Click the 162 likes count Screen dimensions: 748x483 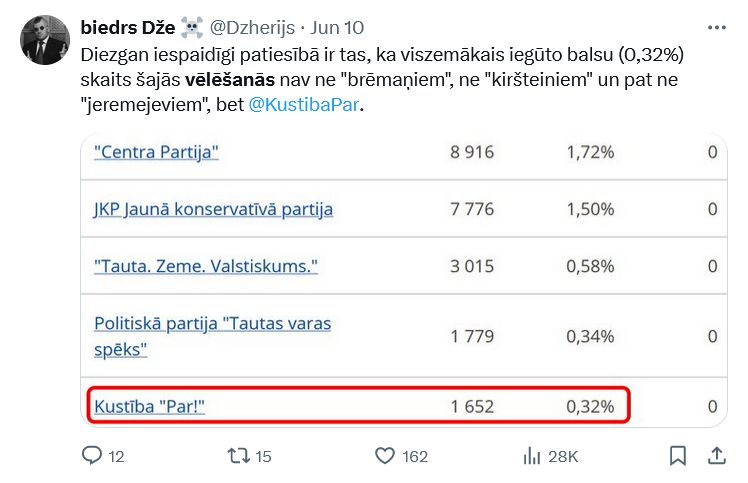[x=415, y=457]
